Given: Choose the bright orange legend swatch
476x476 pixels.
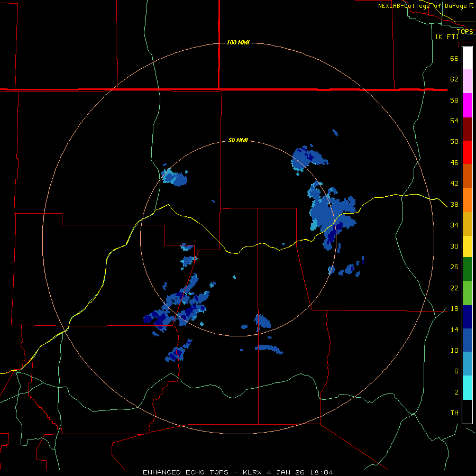Looking at the screenshot, I should [x=467, y=200].
